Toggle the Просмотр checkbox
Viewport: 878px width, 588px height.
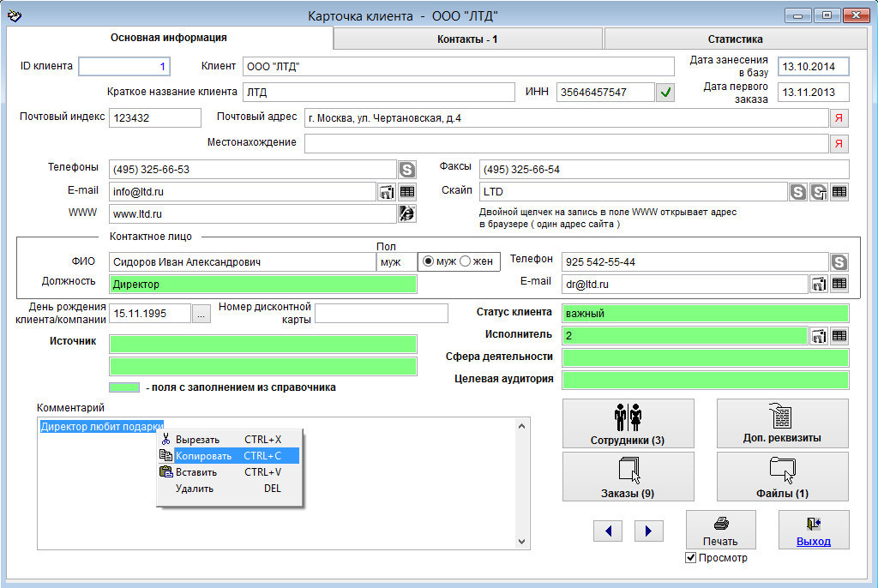(691, 558)
